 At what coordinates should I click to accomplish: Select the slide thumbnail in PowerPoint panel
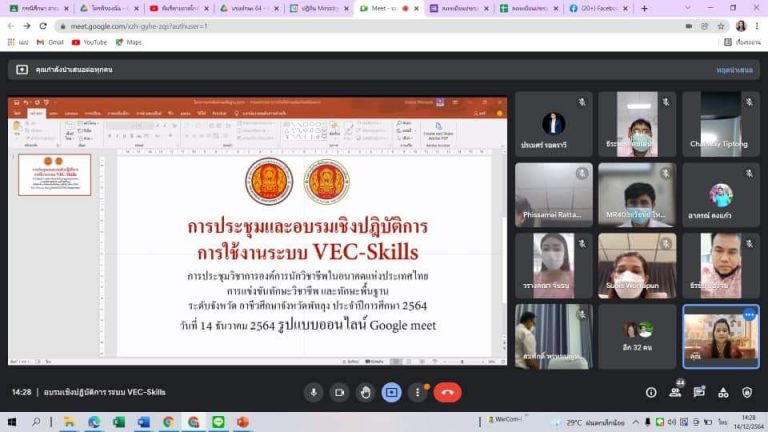(x=55, y=175)
